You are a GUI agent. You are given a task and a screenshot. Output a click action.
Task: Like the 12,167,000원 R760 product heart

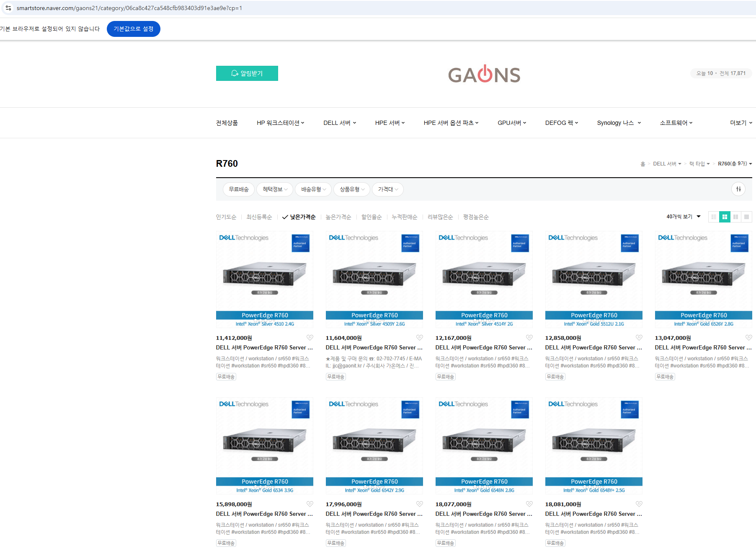(529, 338)
